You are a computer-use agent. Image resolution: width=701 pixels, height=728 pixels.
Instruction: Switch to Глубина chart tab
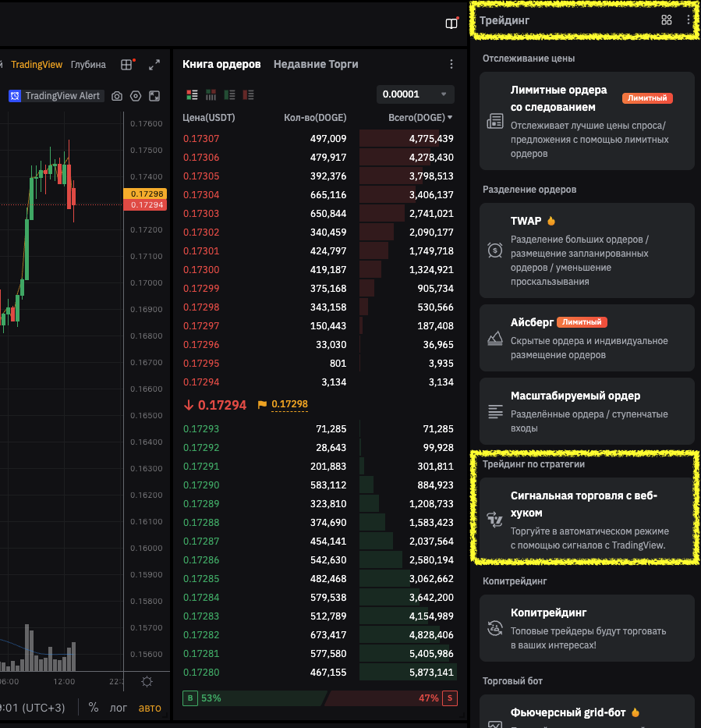pyautogui.click(x=88, y=65)
